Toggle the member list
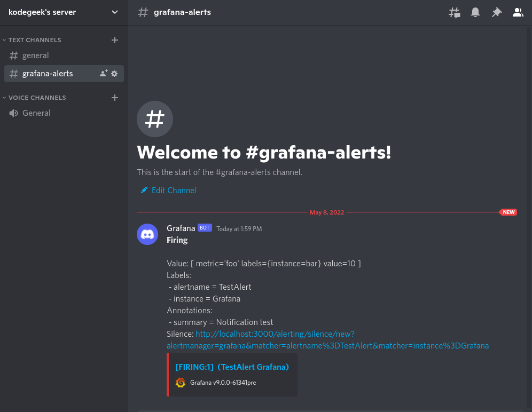The width and height of the screenshot is (532, 412). pyautogui.click(x=518, y=12)
